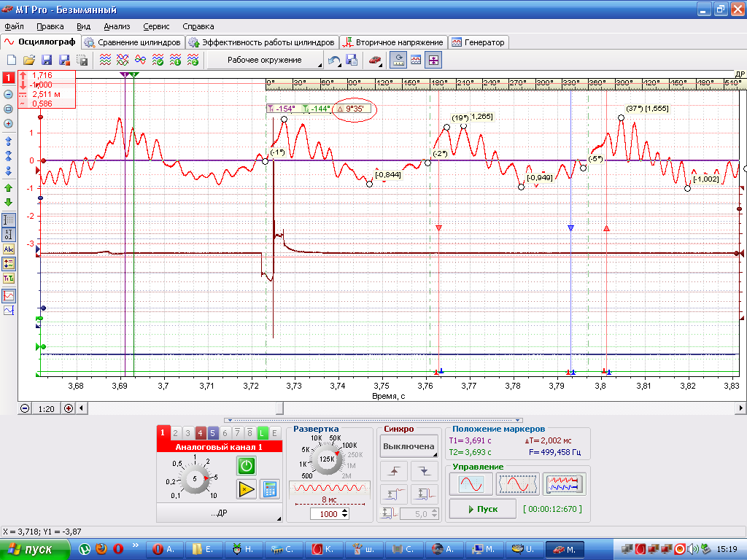Open a file with the folder icon

tap(29, 60)
